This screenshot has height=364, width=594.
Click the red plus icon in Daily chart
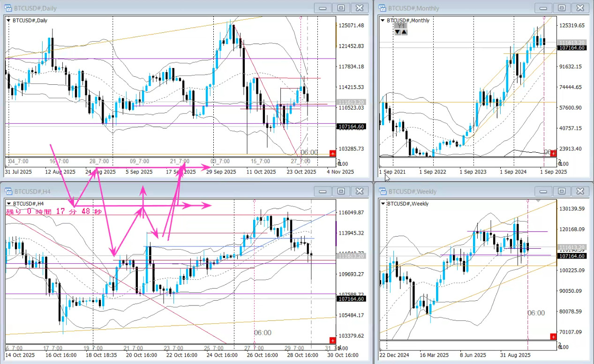(x=332, y=153)
